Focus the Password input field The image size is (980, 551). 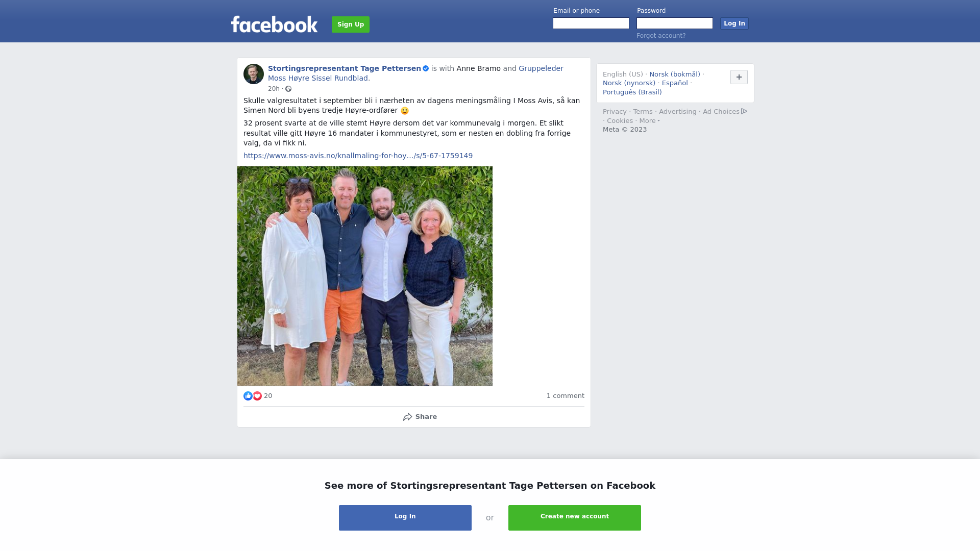675,23
